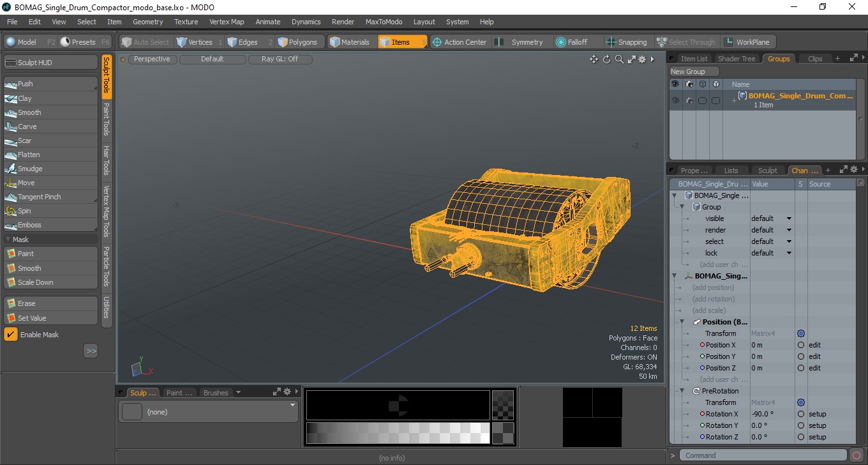Select the Smudge sculpt tool

tap(50, 169)
